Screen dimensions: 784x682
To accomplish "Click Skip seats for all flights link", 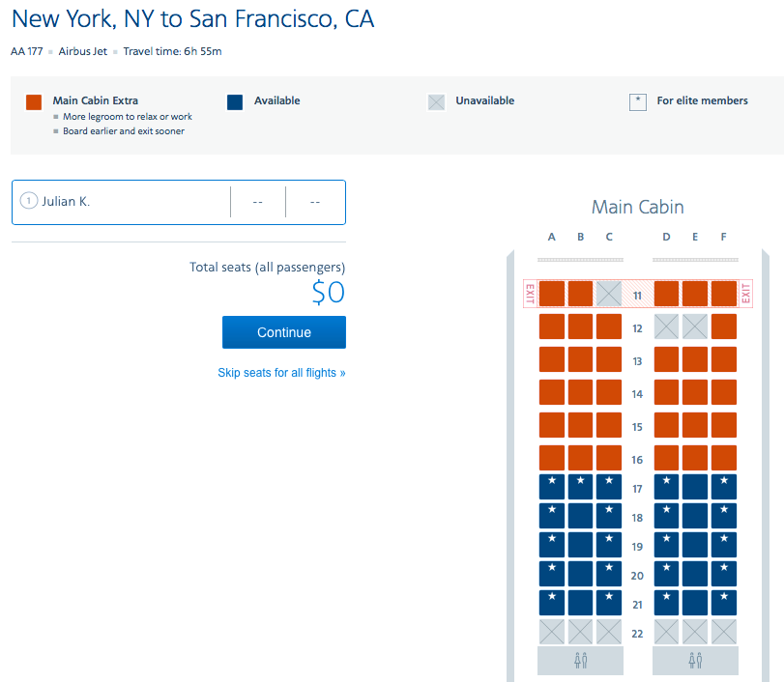I will pyautogui.click(x=281, y=373).
